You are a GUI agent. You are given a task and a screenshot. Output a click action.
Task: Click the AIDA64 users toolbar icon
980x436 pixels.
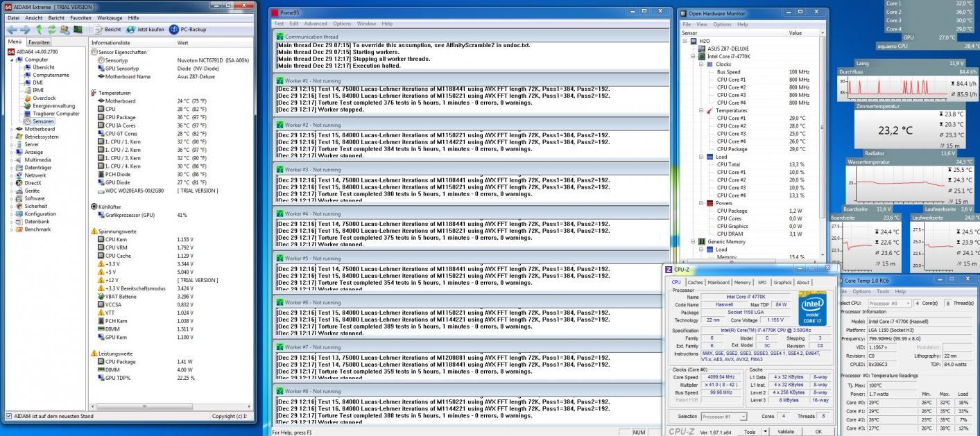pos(65,30)
